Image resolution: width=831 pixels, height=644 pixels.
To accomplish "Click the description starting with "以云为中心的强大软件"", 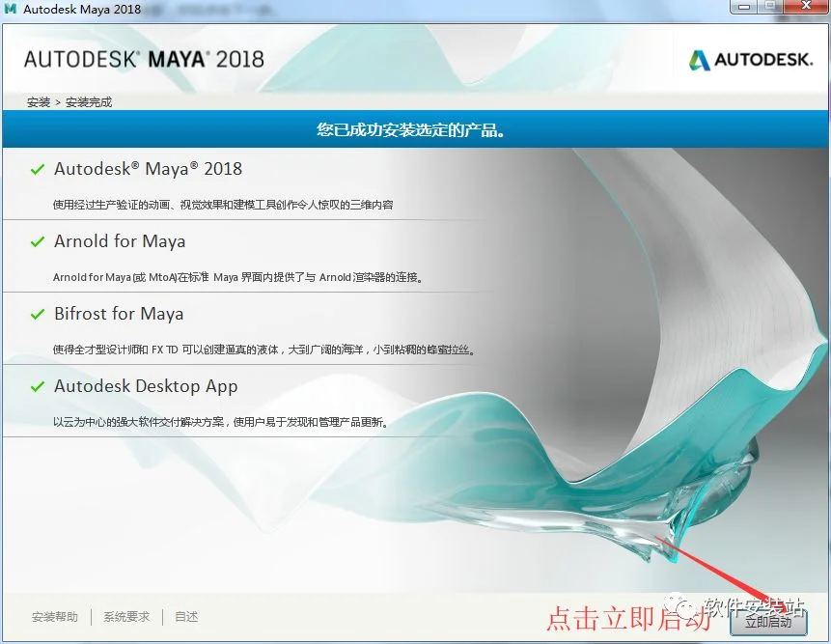I will pos(220,423).
